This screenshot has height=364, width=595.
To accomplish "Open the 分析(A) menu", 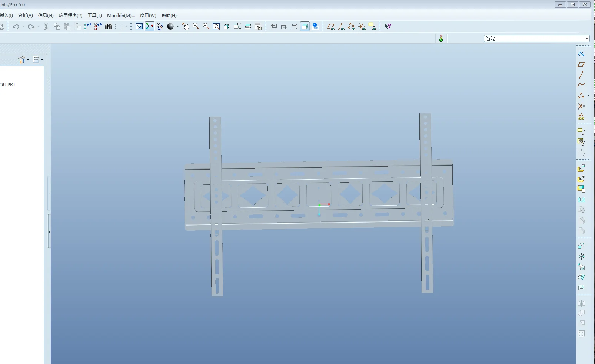I will [x=25, y=16].
